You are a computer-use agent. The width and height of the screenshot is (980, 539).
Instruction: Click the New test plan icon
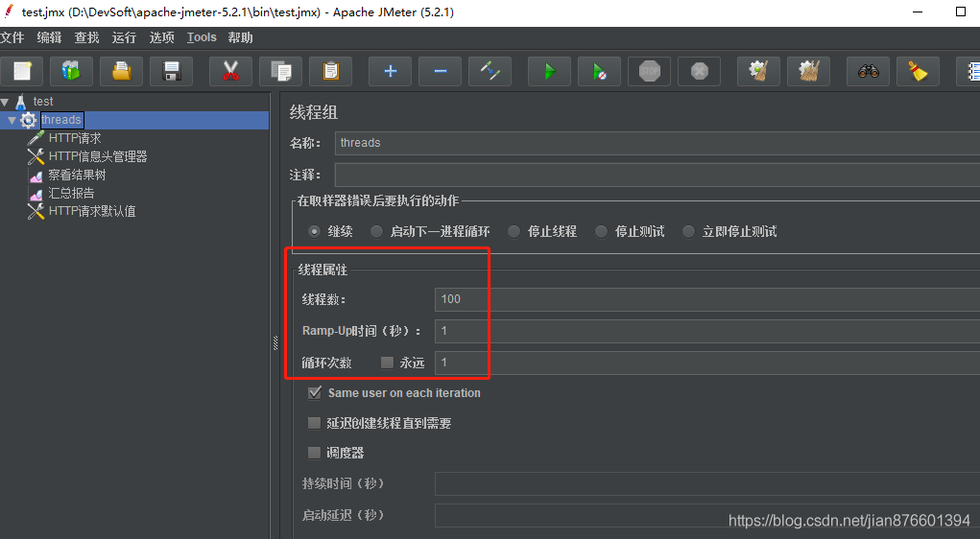click(22, 71)
